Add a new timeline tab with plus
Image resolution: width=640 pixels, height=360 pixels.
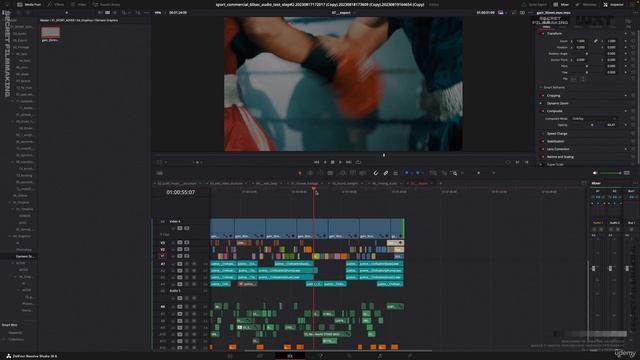click(440, 183)
